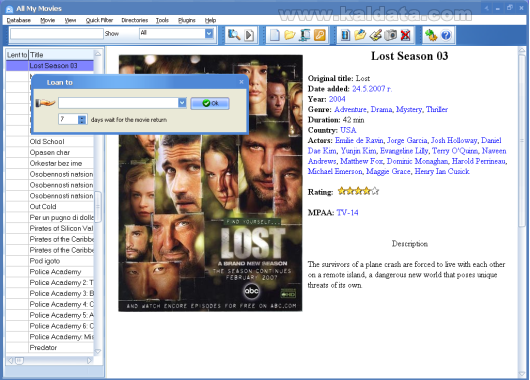Click the green arrow plugin icon
The image size is (530, 380).
click(431, 35)
